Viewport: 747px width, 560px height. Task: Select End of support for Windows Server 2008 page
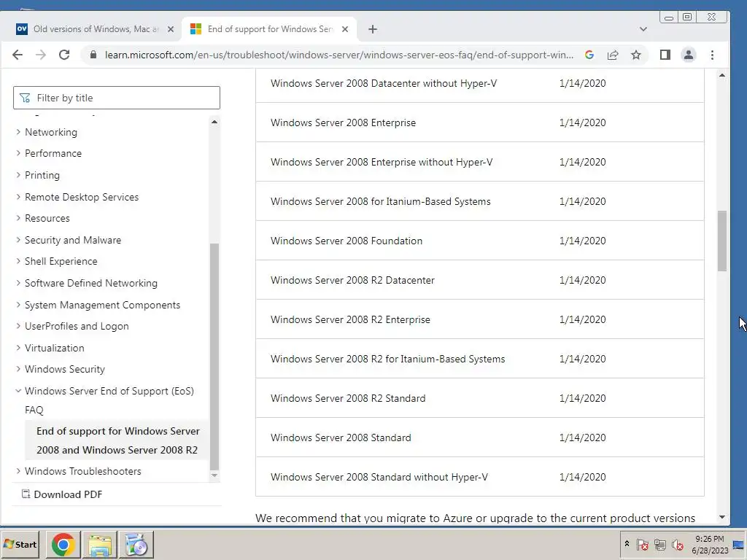117,440
